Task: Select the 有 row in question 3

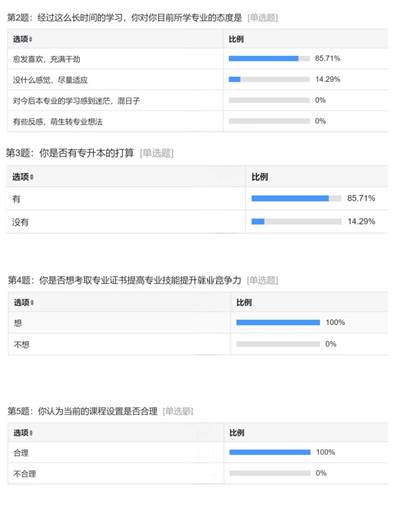Action: pos(197,199)
